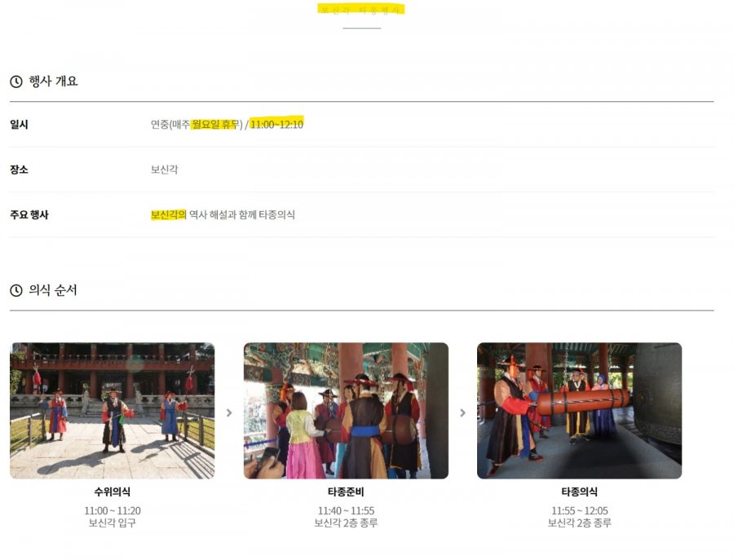The height and width of the screenshot is (560, 734).
Task: Click the 보신각 value in the 장소 row
Action: pos(164,170)
